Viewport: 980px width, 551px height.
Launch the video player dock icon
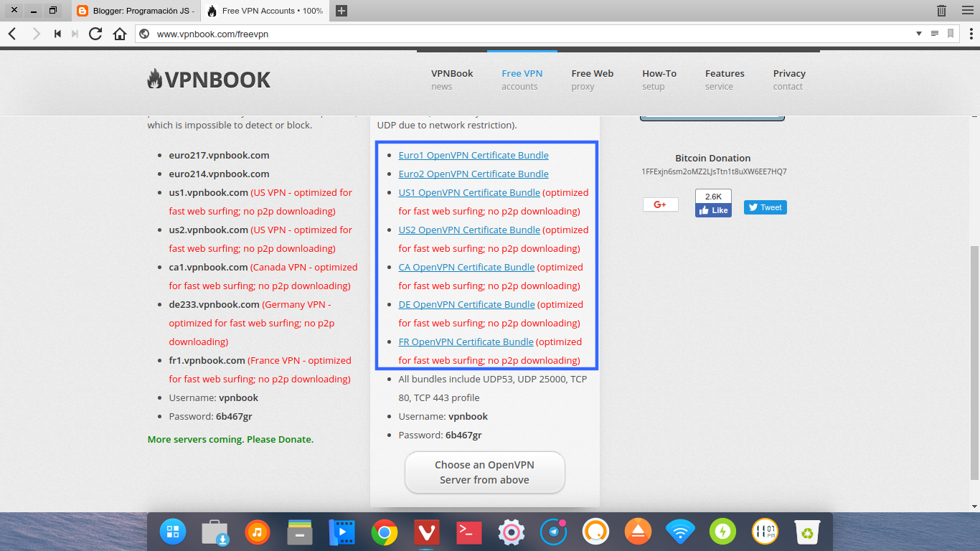[342, 532]
